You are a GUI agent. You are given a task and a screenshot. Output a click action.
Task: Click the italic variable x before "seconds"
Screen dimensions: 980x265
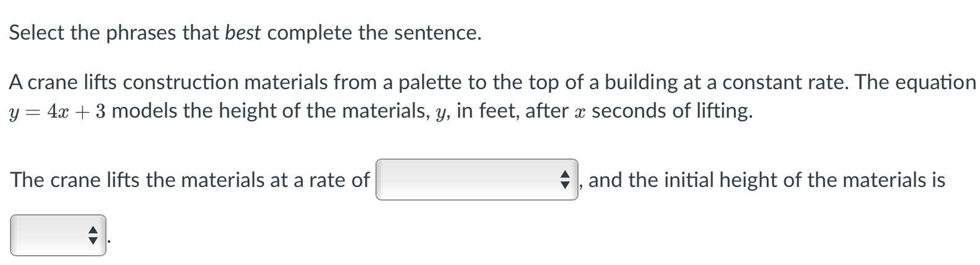click(x=579, y=112)
